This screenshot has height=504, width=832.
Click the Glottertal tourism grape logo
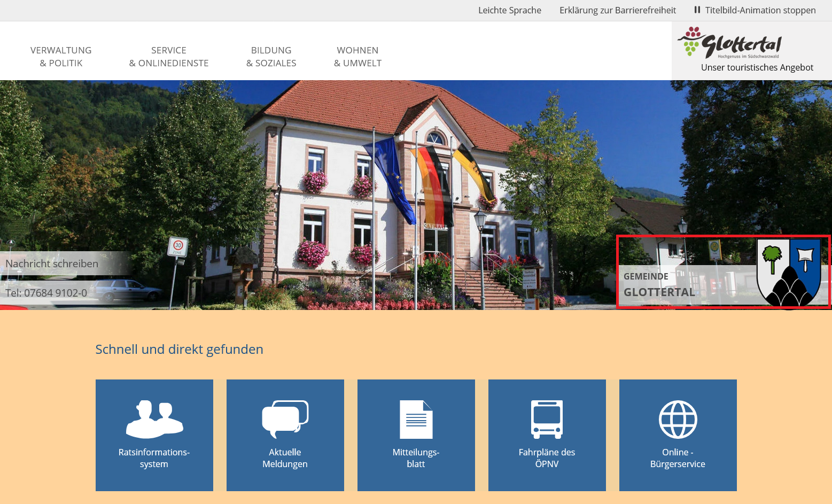730,43
